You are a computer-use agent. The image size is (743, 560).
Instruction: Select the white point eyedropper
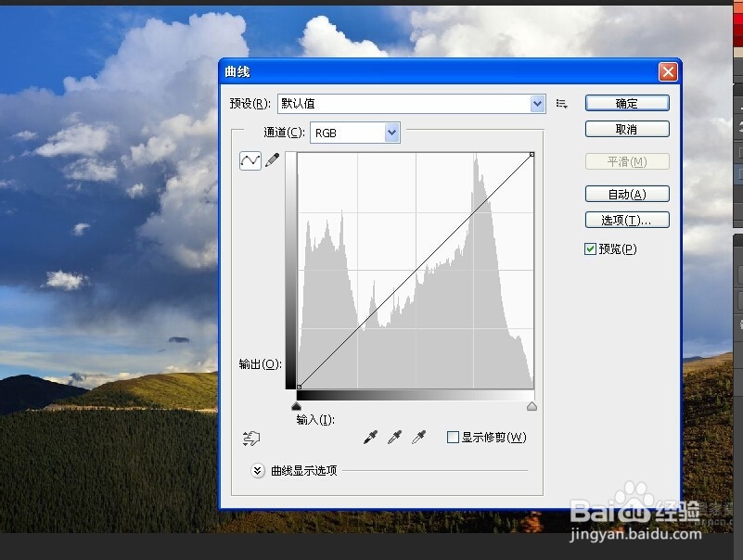[x=418, y=437]
